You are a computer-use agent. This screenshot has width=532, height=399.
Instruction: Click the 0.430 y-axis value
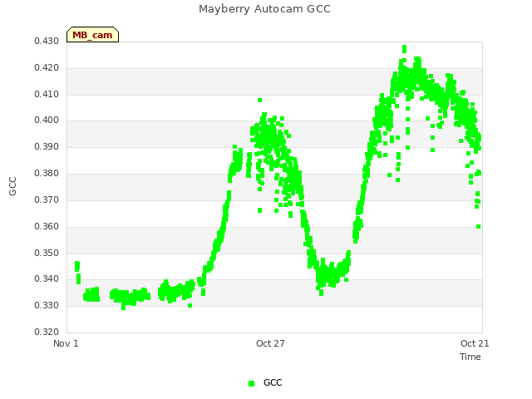click(x=47, y=41)
